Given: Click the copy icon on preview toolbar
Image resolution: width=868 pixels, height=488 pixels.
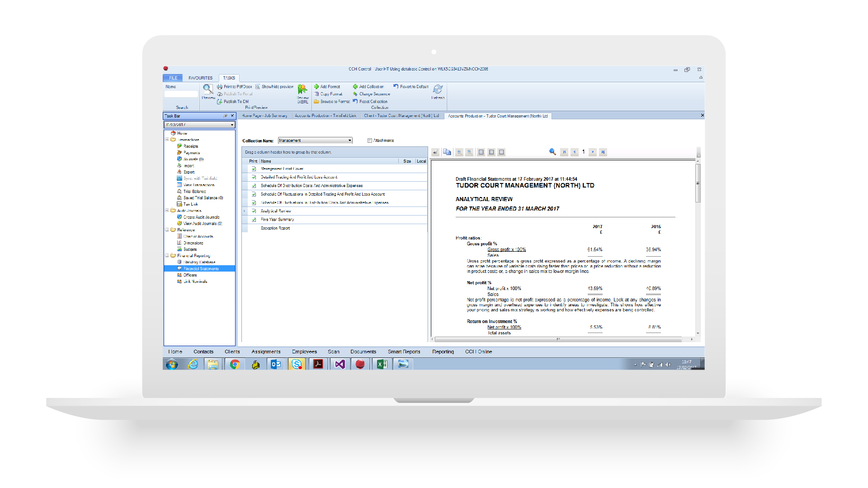Looking at the screenshot, I should pyautogui.click(x=447, y=152).
